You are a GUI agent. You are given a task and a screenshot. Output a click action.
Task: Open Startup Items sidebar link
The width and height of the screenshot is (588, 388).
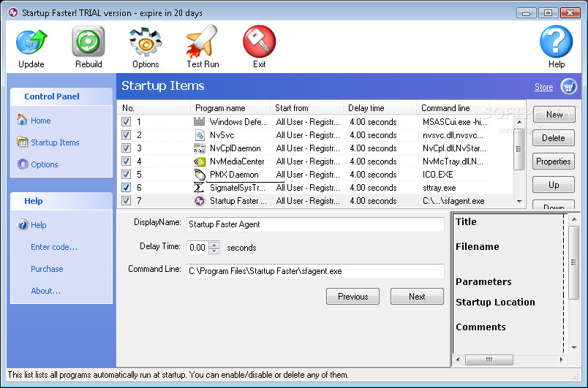(x=55, y=142)
